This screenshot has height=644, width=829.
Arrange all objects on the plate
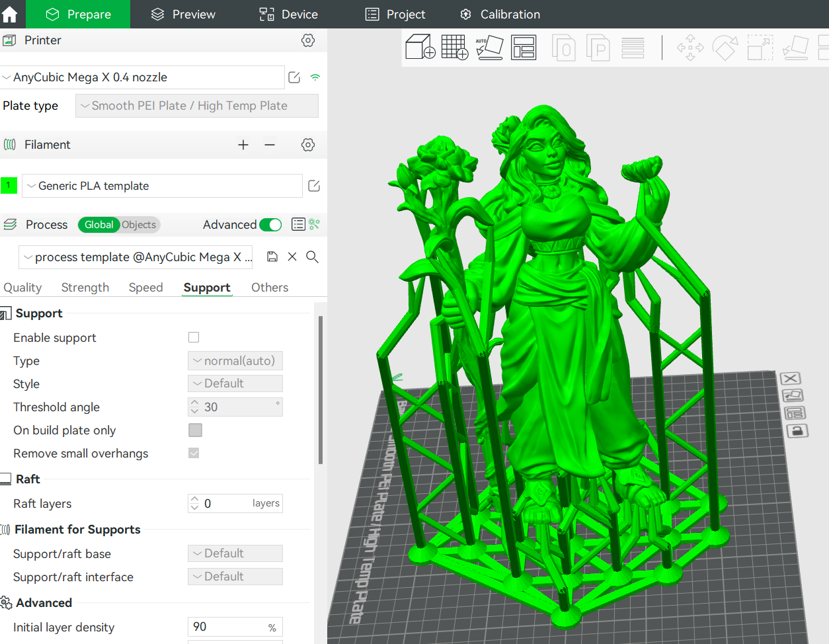(524, 47)
